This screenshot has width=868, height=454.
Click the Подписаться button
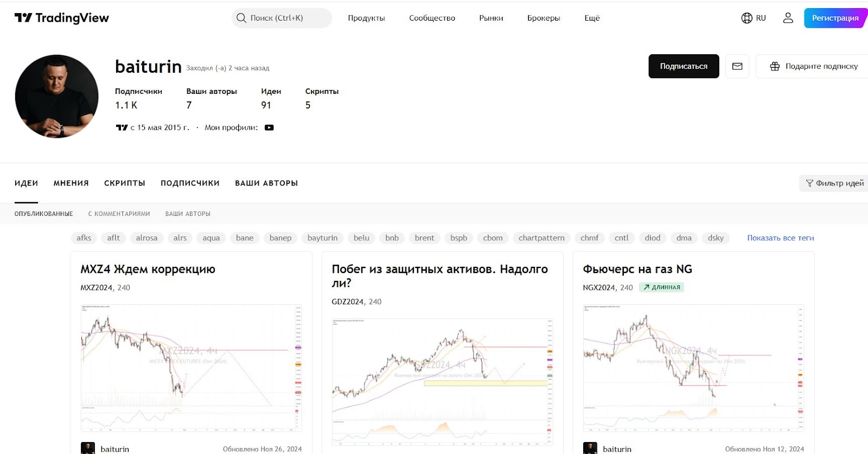click(x=684, y=66)
